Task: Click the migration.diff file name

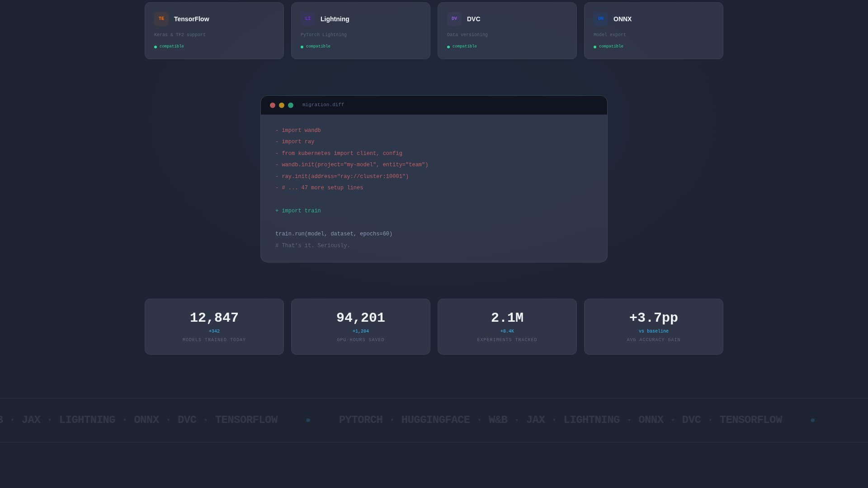Action: (323, 105)
